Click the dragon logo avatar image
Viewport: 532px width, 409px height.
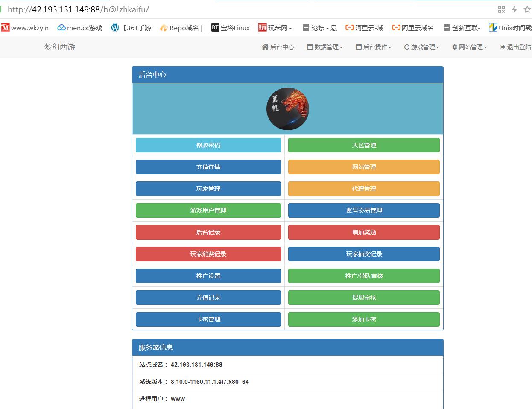287,109
